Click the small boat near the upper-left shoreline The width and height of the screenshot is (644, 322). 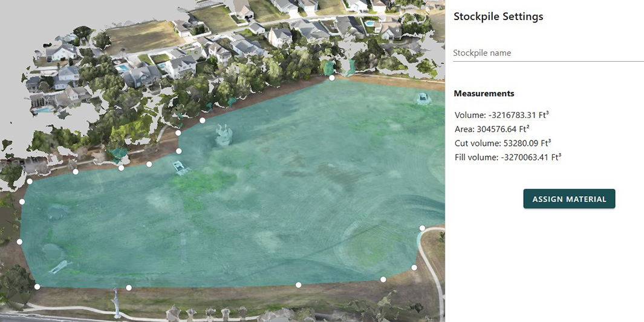[181, 168]
